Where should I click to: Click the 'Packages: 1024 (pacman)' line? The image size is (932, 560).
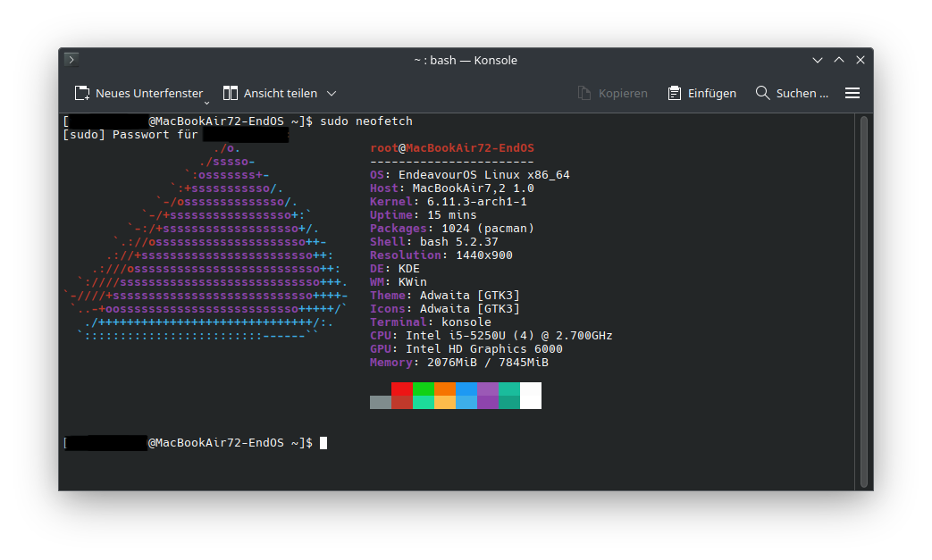coord(452,228)
